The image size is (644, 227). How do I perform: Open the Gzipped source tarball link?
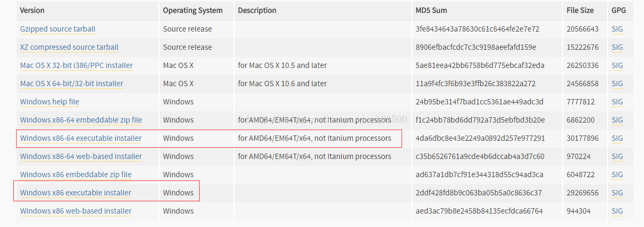[x=57, y=29]
